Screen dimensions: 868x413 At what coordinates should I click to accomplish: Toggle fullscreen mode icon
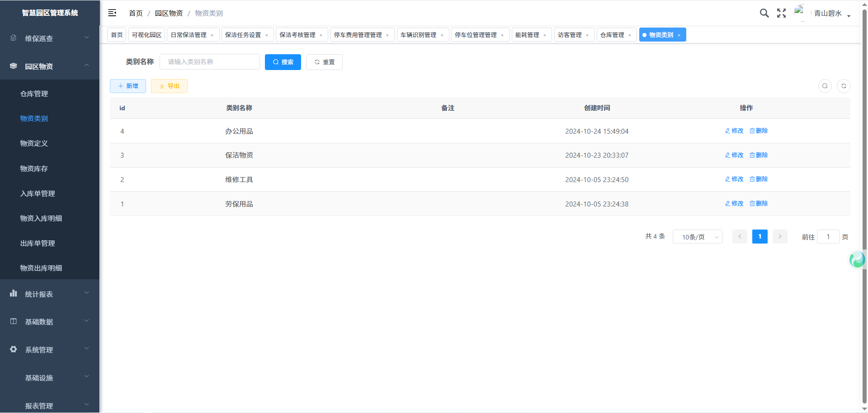781,13
